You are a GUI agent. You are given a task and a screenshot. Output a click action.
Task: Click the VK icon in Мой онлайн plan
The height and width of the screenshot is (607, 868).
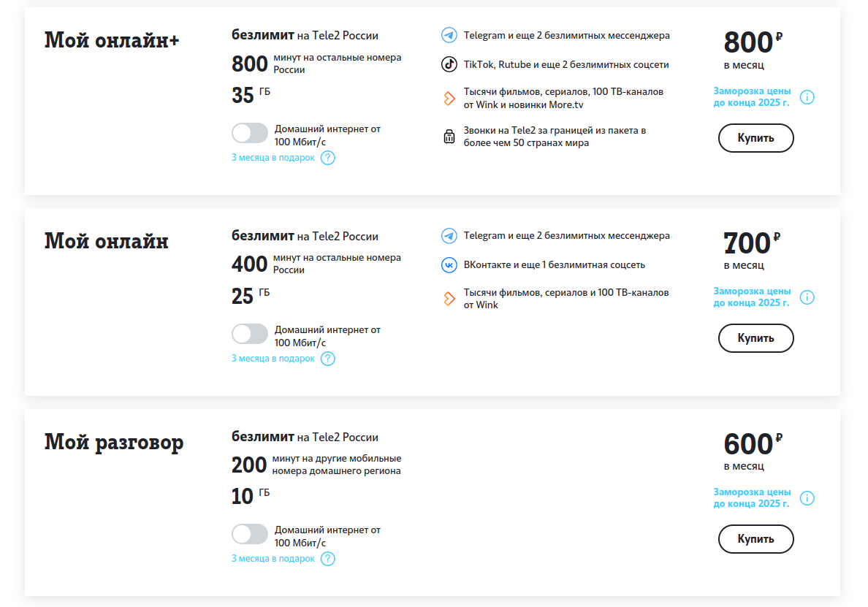pyautogui.click(x=449, y=265)
